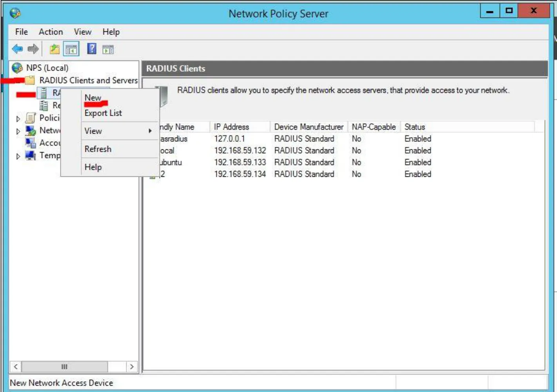
Task: Expand the Templates Management node
Action: [x=18, y=156]
